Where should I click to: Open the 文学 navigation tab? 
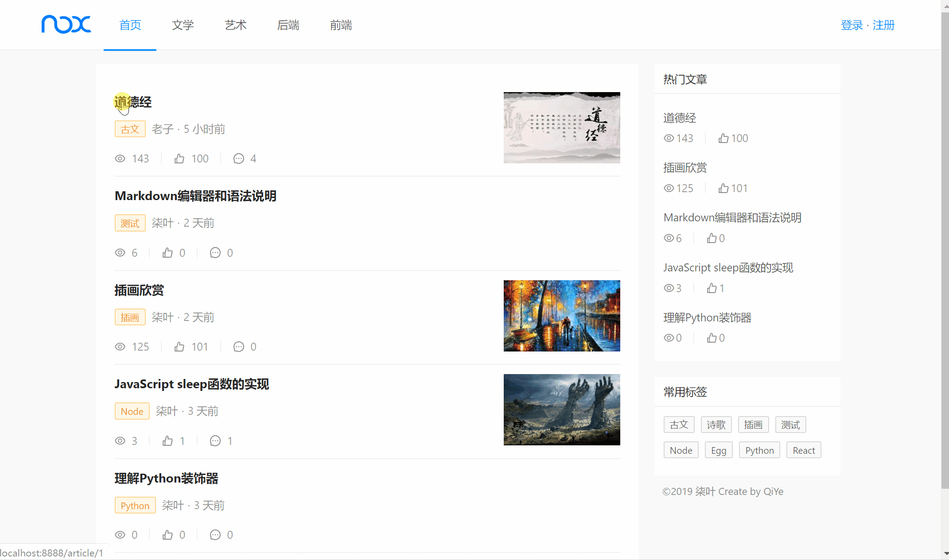[183, 25]
